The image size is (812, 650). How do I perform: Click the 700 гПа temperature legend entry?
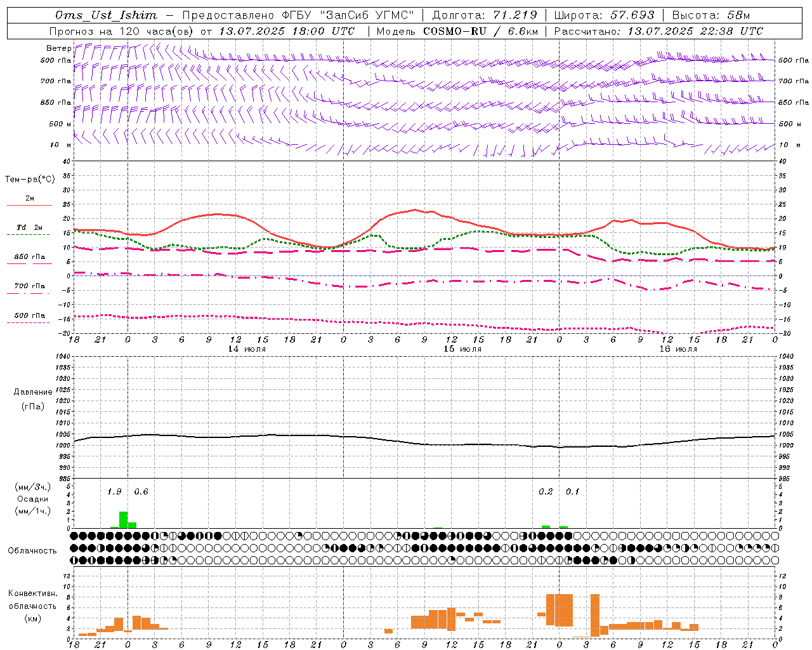[30, 286]
